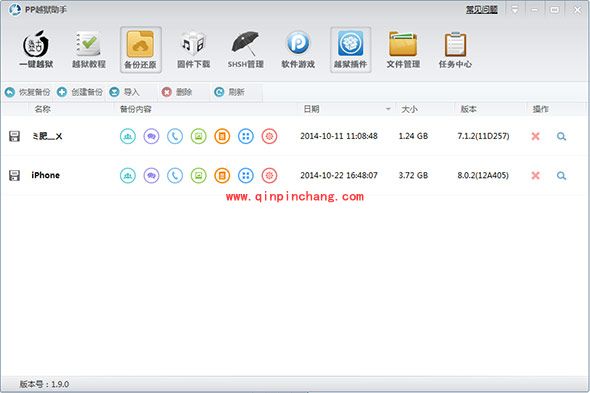Click date 2014-10-22 16:48:07

(339, 175)
